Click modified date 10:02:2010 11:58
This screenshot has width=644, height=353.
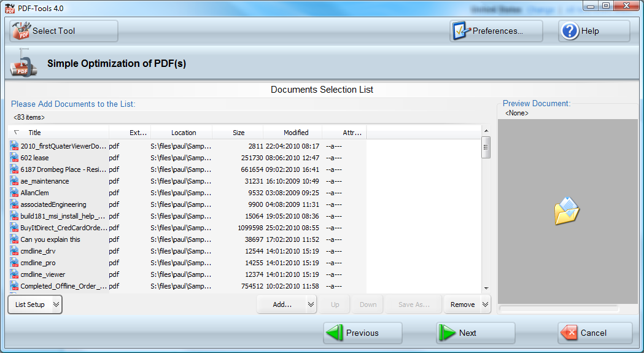coord(292,286)
